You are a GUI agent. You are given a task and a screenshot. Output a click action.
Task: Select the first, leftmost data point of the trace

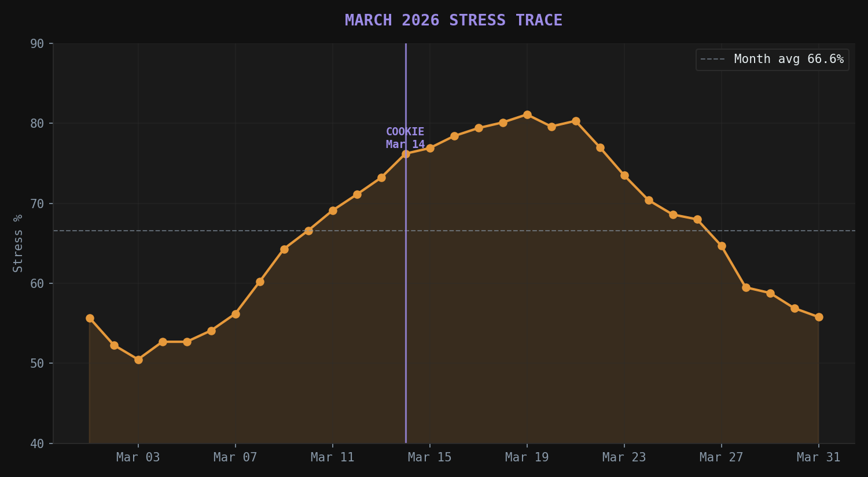pyautogui.click(x=90, y=319)
